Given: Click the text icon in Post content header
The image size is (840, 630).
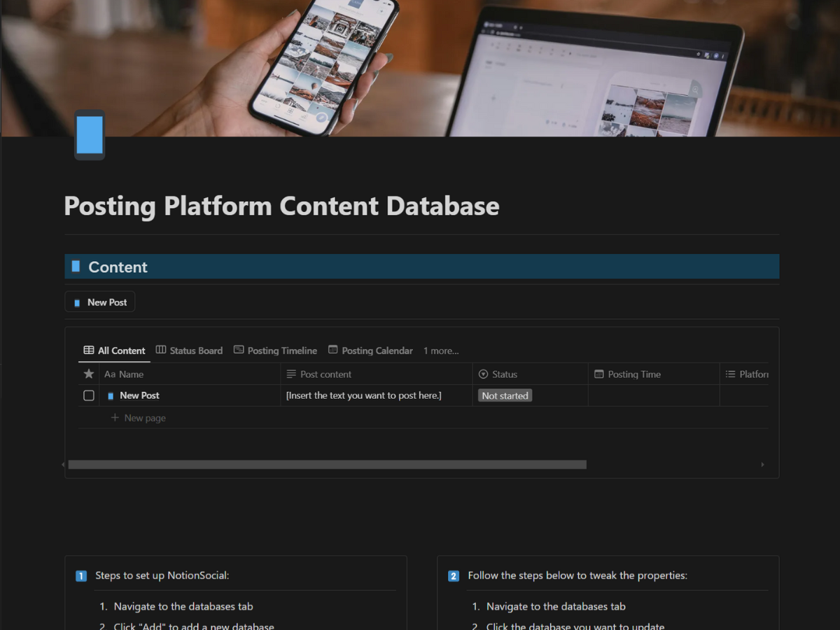Looking at the screenshot, I should (291, 374).
